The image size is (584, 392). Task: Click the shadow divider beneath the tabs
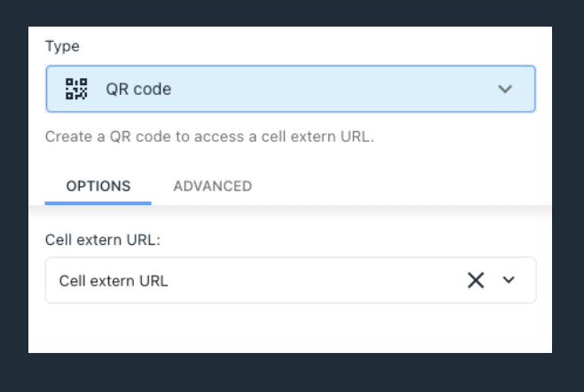pos(290,212)
